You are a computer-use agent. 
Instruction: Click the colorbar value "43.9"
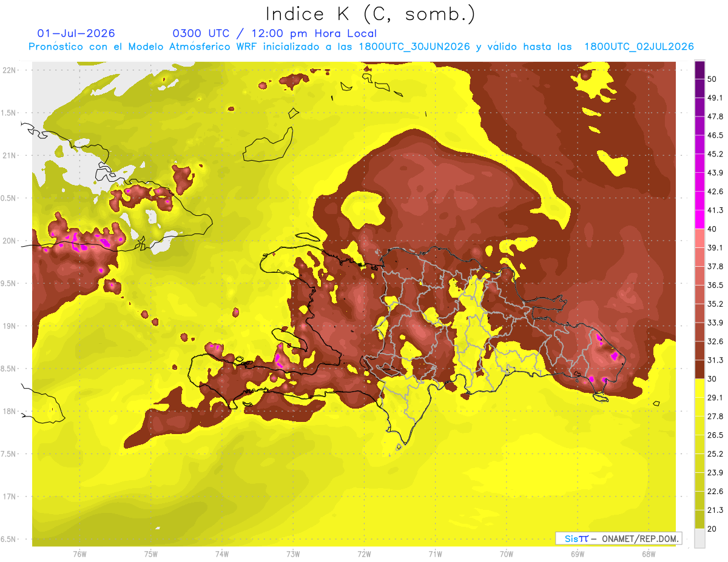point(715,173)
